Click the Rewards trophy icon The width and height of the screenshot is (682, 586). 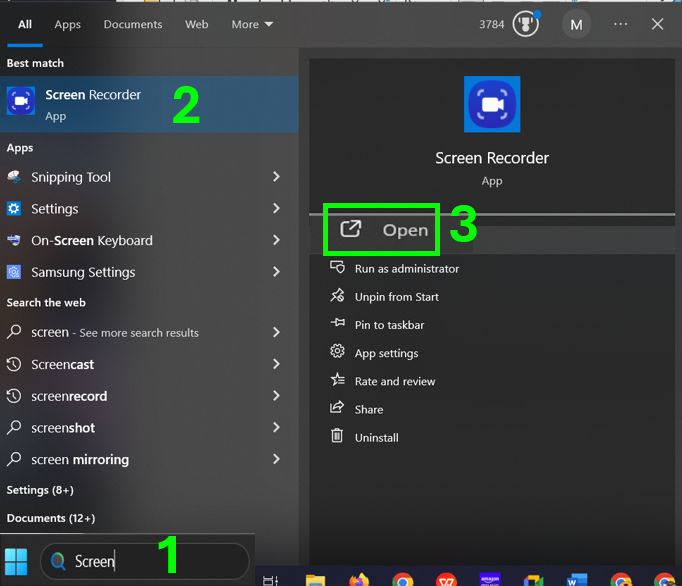tap(526, 24)
